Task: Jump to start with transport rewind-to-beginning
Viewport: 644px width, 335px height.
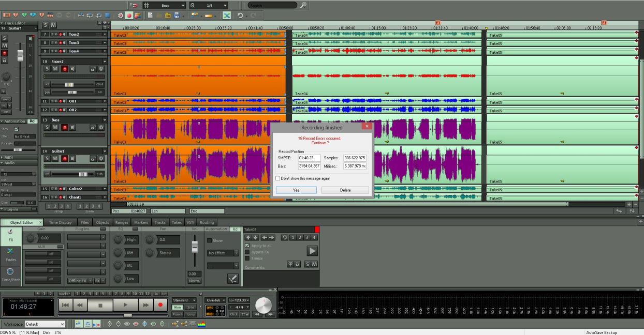Action: 65,305
